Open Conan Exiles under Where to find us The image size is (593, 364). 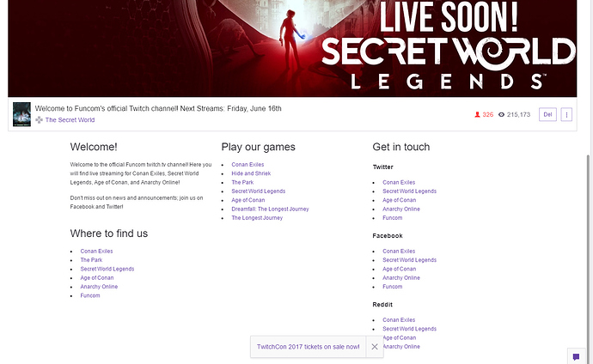96,251
